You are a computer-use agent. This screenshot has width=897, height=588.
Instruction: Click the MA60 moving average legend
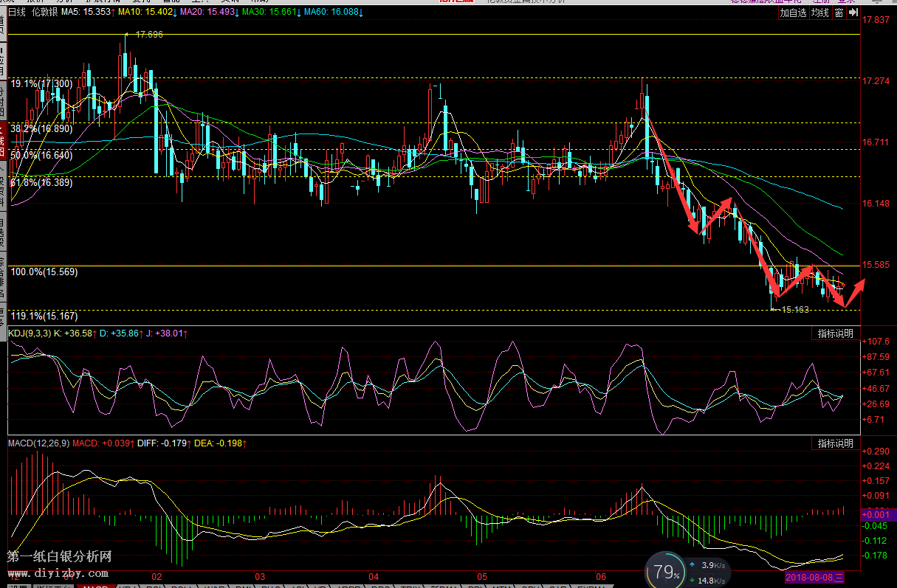(332, 13)
